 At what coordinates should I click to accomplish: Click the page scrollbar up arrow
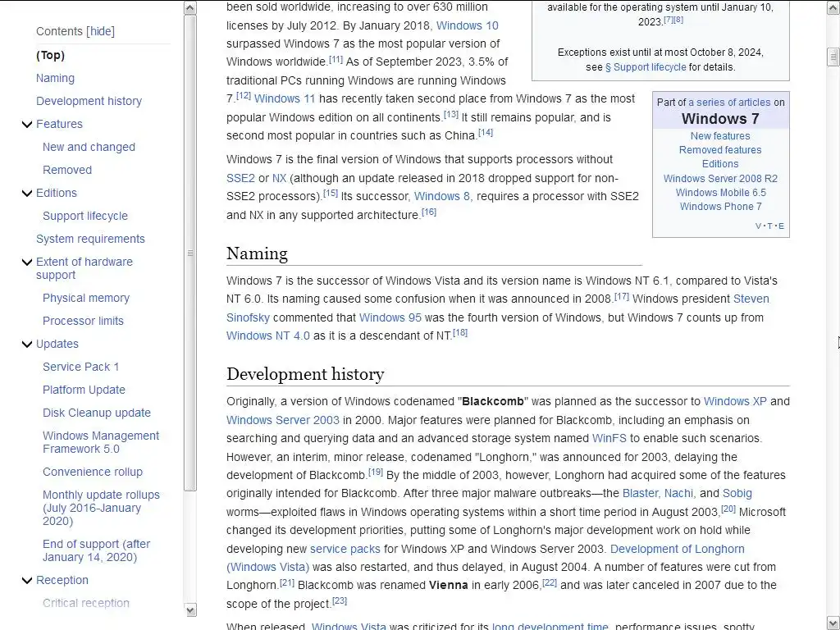833,7
